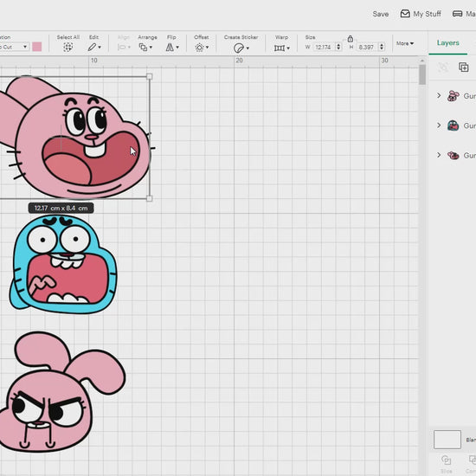The image size is (476, 476).
Task: Open the Arrange tool
Action: click(143, 47)
